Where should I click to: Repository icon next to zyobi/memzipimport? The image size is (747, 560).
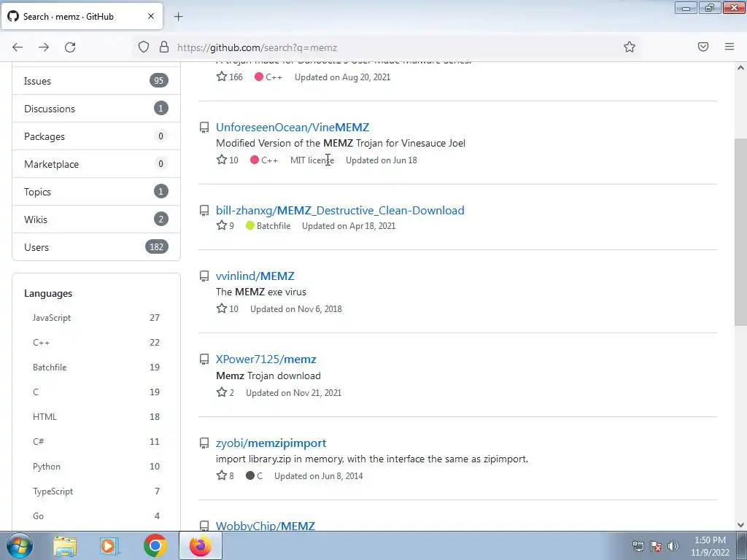(x=204, y=443)
